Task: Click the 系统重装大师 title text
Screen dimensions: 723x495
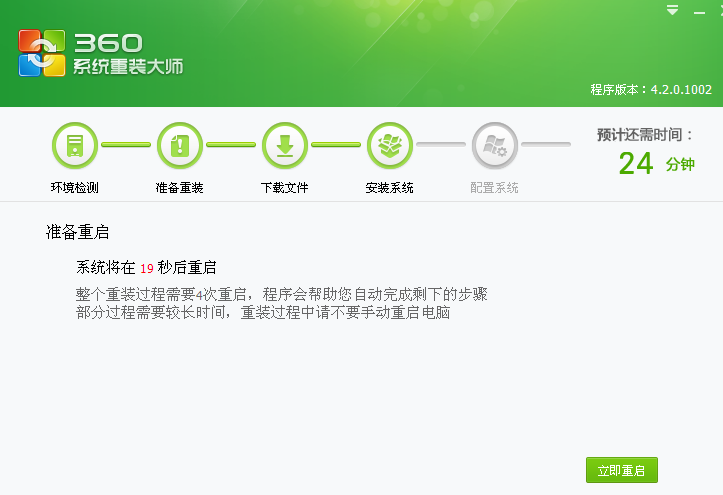Action: coord(128,67)
